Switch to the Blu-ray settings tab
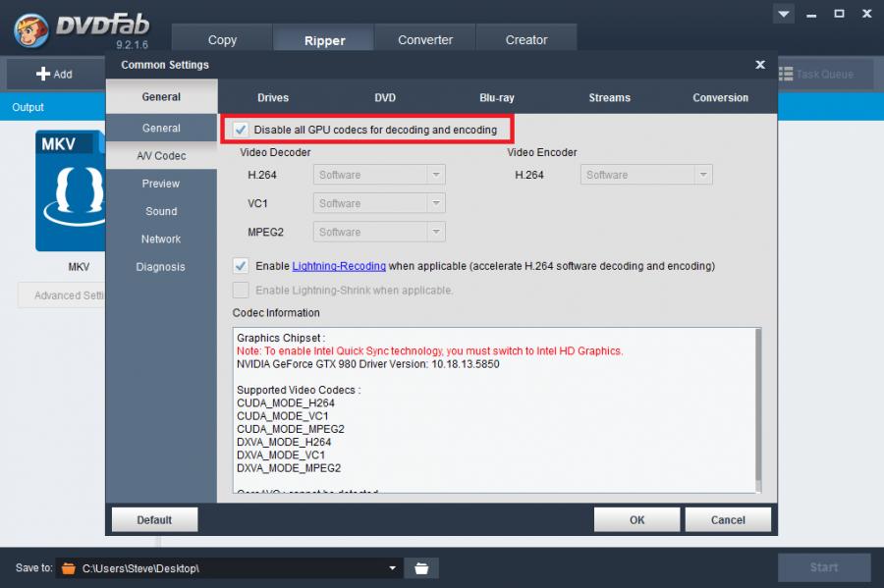Image resolution: width=884 pixels, height=588 pixels. [496, 98]
